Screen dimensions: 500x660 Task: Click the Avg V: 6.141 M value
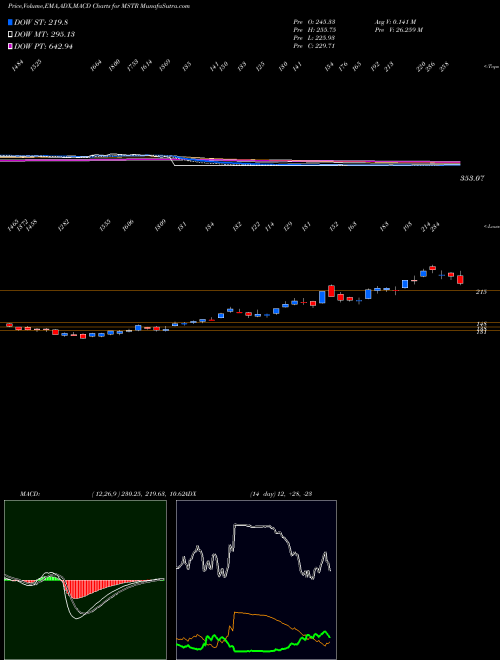point(395,22)
